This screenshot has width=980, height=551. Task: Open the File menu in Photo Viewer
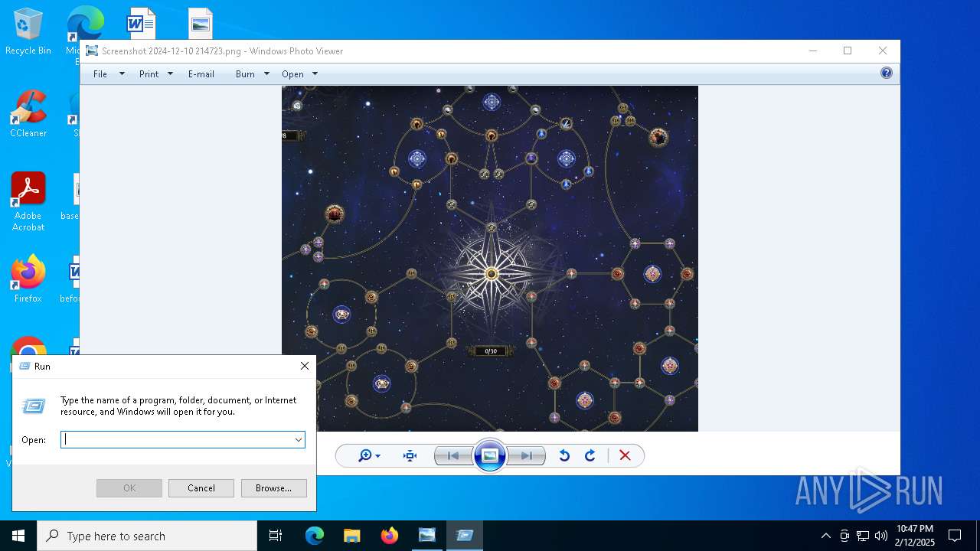tap(100, 73)
